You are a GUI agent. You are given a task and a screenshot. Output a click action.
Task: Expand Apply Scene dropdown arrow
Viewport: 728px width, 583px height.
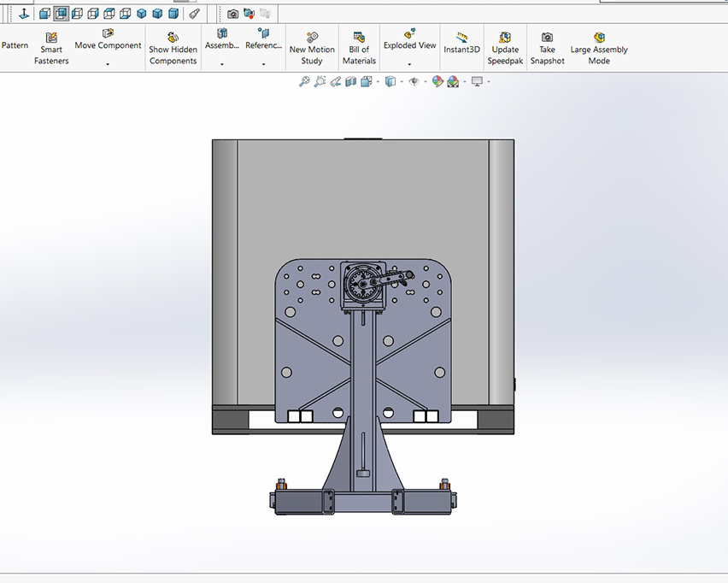[465, 82]
